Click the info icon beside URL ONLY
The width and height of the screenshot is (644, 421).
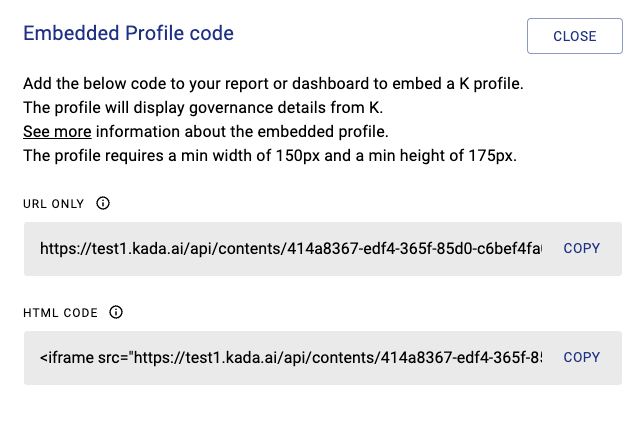tap(103, 203)
